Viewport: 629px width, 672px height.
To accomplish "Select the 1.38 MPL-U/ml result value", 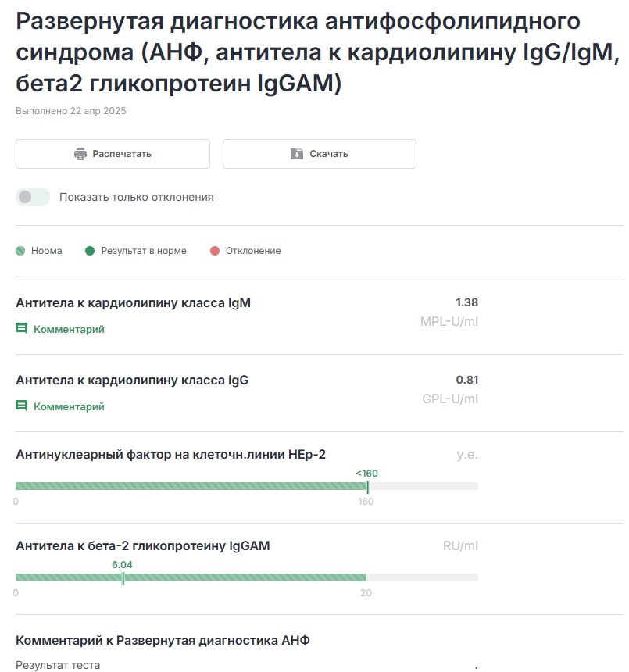I will (x=468, y=302).
